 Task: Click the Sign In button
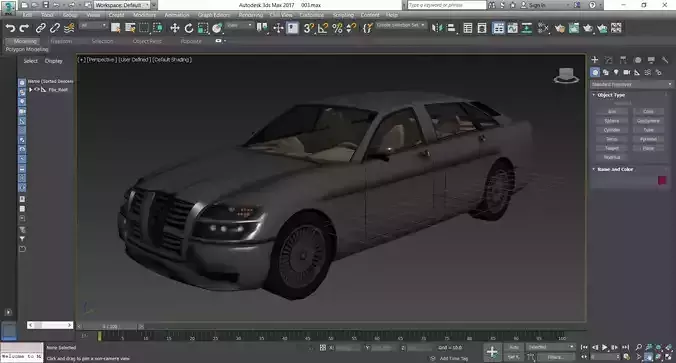tap(533, 5)
